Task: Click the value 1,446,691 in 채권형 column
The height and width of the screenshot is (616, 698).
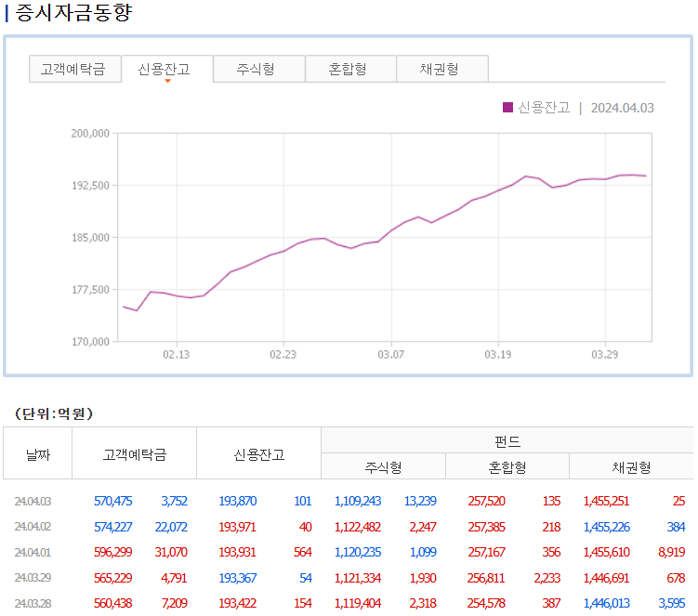Action: 607,578
